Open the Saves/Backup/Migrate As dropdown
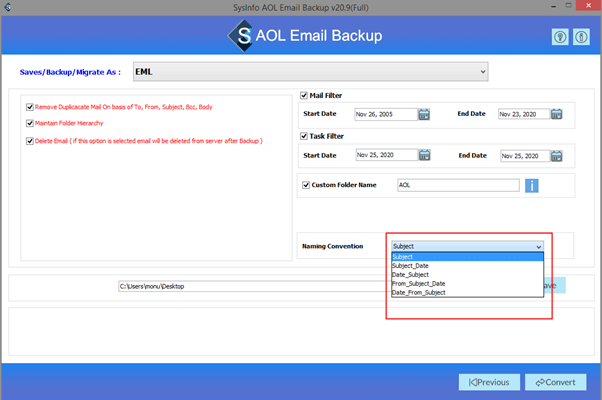 tap(311, 72)
